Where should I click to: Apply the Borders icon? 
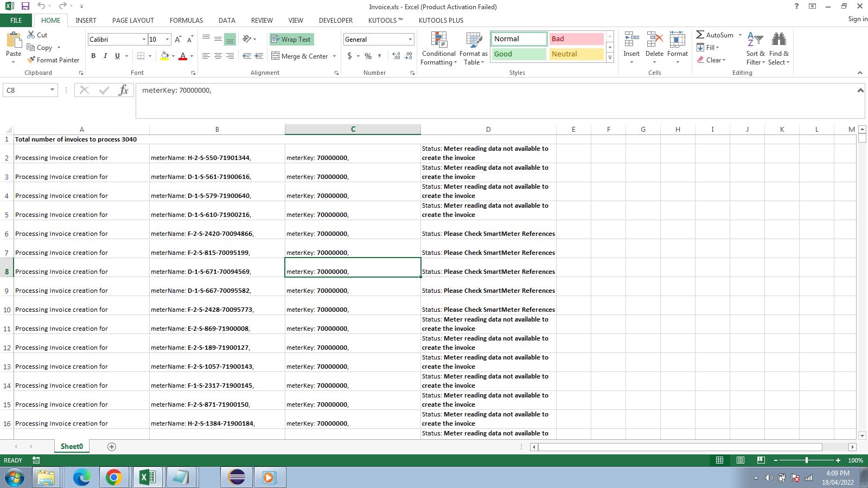(x=141, y=56)
